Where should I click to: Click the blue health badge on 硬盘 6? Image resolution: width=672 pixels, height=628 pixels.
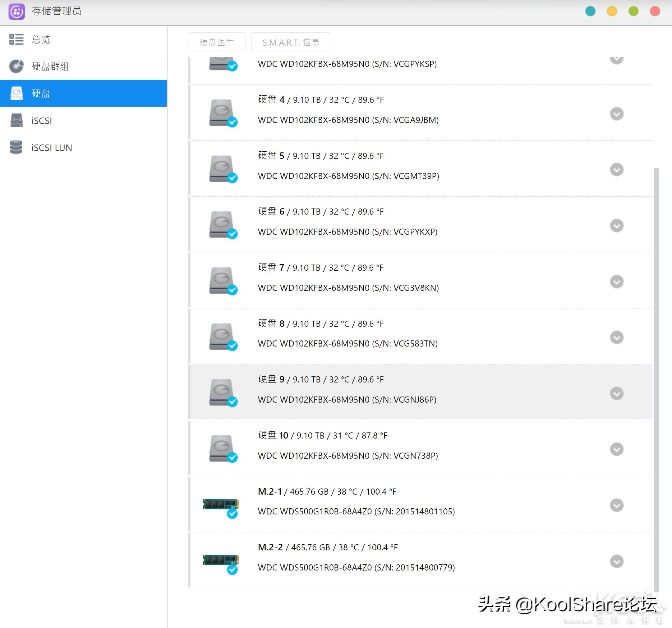232,234
